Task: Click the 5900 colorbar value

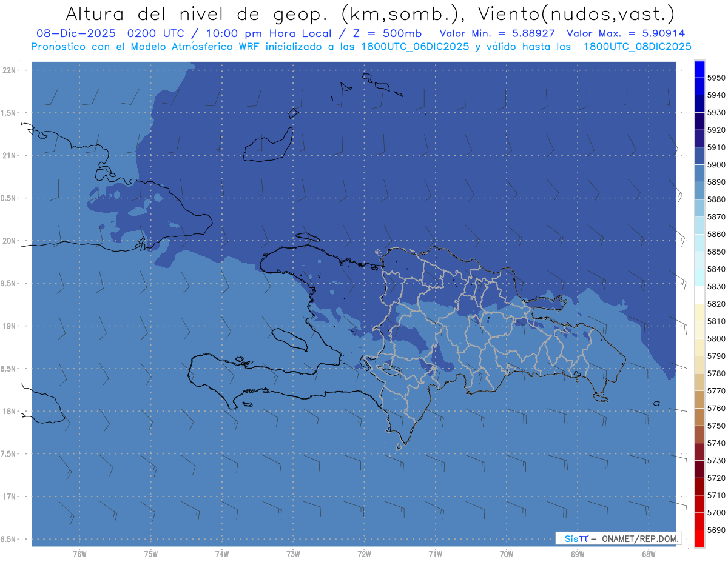Action: pos(716,165)
